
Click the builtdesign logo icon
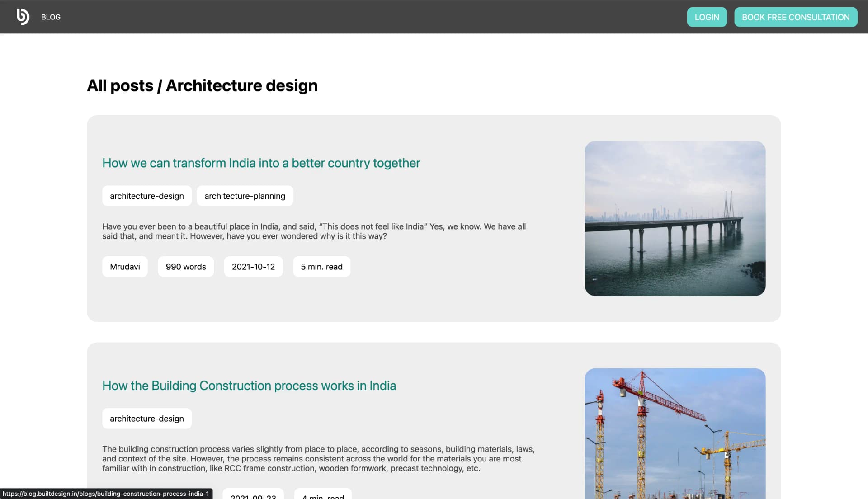(23, 17)
